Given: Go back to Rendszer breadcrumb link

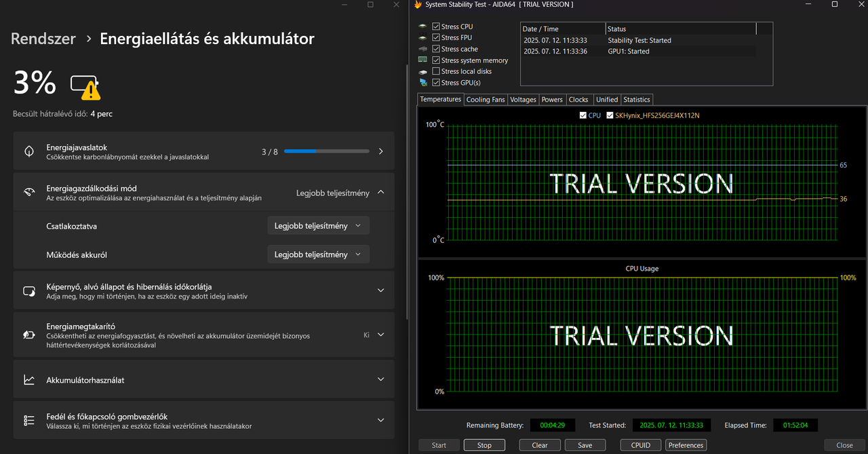Looking at the screenshot, I should click(x=43, y=39).
